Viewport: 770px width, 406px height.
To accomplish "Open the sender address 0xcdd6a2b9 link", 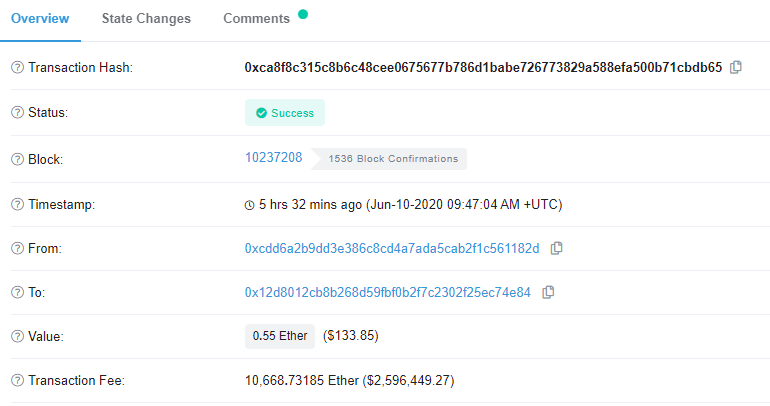I will click(392, 248).
